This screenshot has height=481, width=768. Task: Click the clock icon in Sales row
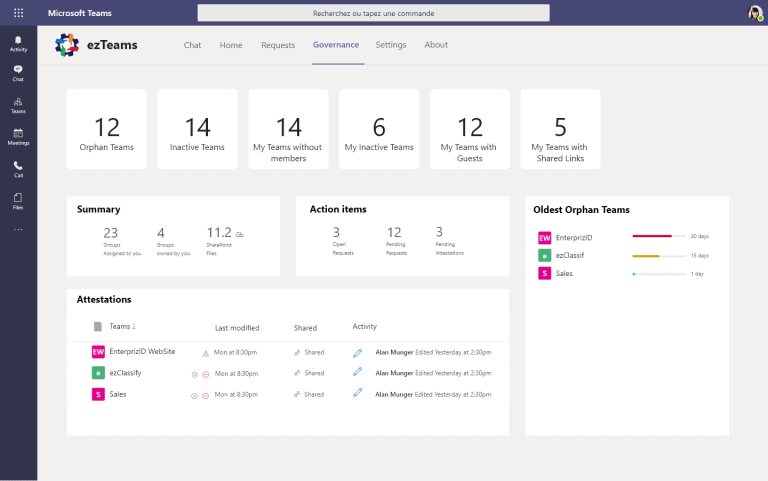point(194,396)
